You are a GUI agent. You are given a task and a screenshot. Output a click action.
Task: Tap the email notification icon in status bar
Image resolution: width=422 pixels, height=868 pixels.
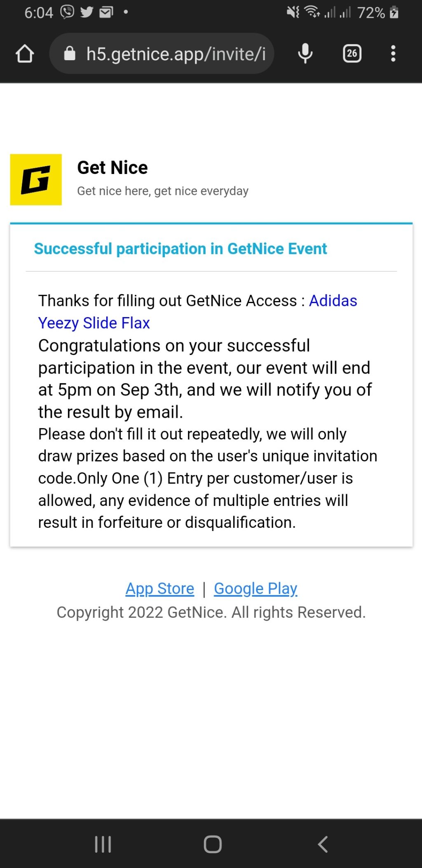click(106, 12)
